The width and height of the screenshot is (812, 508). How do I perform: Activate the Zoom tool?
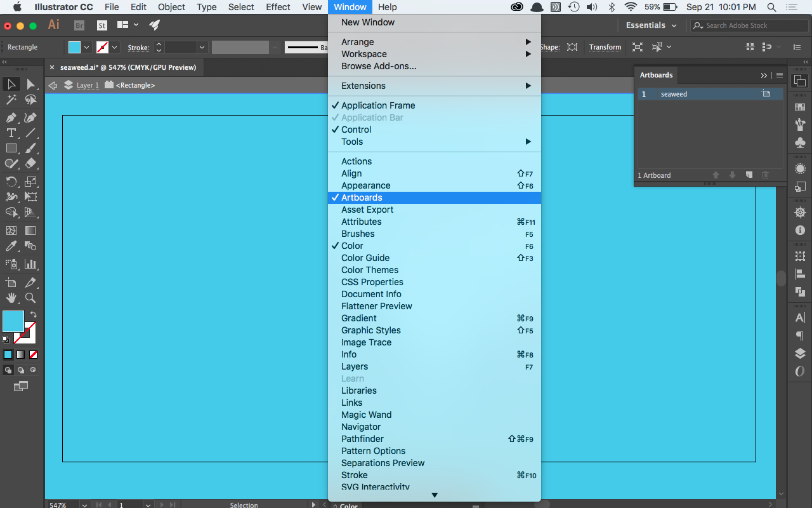pos(30,298)
